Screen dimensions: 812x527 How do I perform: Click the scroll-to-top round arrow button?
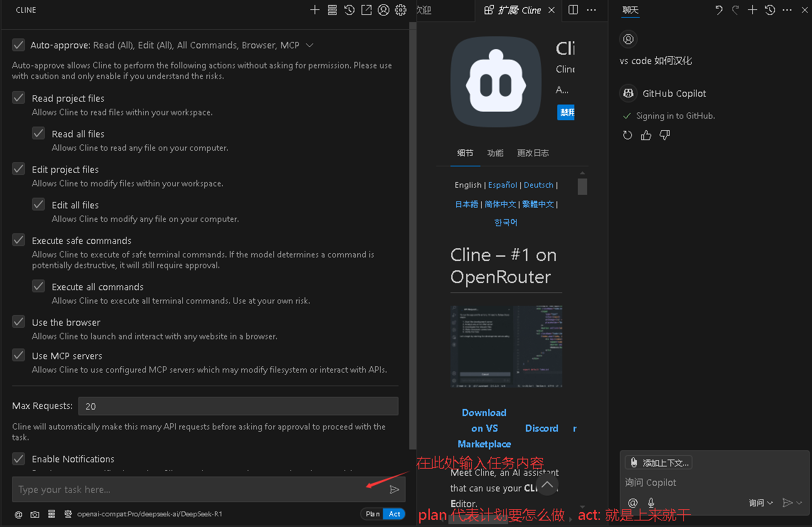coord(547,485)
